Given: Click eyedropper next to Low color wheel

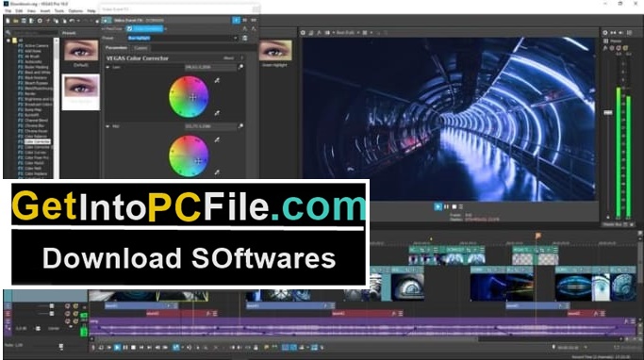Looking at the screenshot, I should pos(217,81).
